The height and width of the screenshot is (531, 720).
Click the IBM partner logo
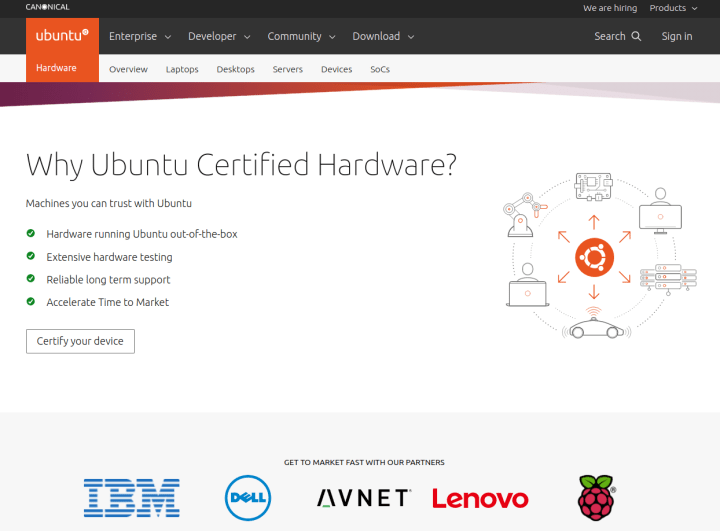click(132, 498)
